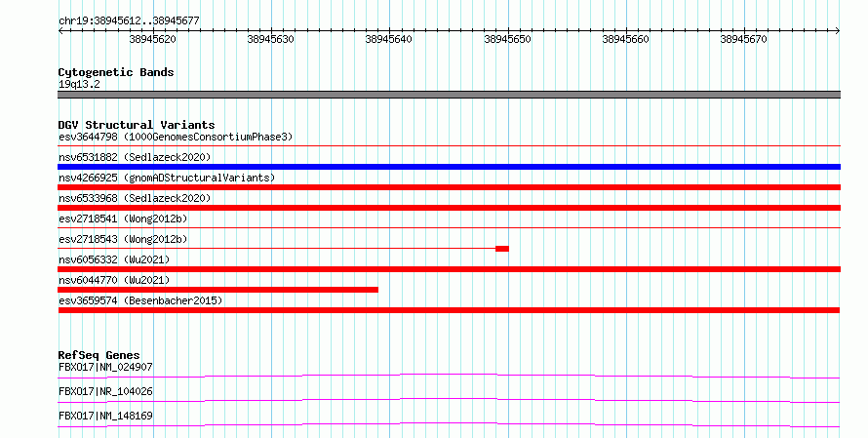This screenshot has height=438, width=868.
Task: Select the DGV Structural Variants track title
Action: [137, 125]
